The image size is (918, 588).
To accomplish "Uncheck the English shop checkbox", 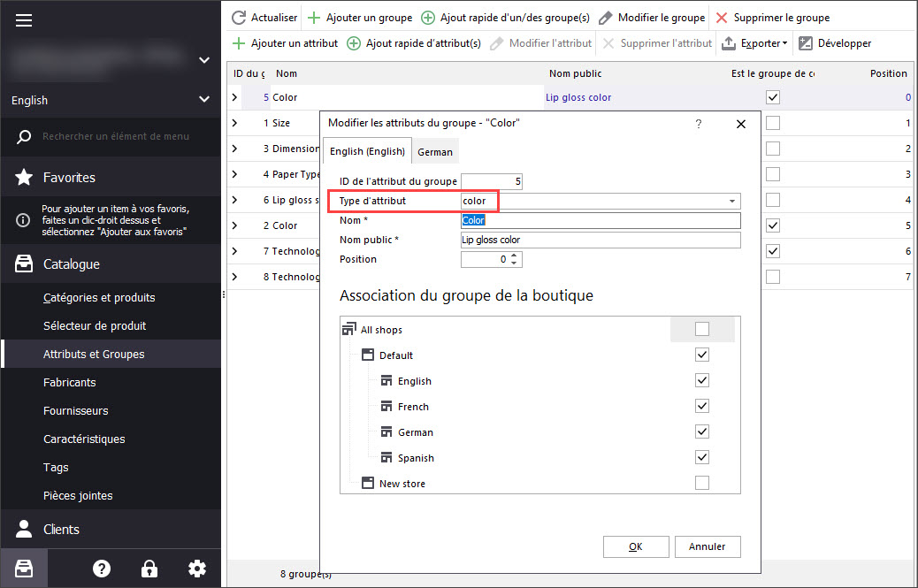I will [x=702, y=380].
